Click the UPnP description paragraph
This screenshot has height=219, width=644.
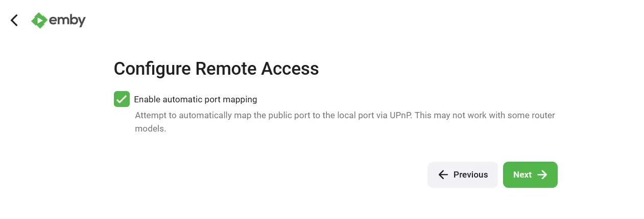[x=345, y=122]
